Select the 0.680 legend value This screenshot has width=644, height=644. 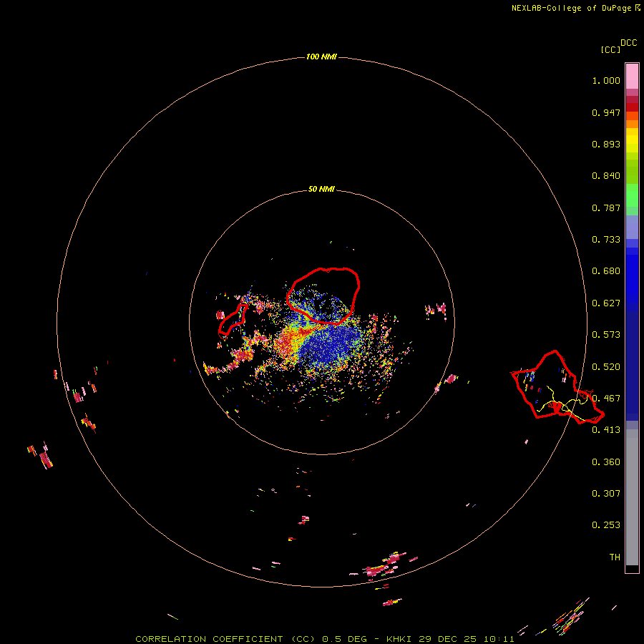(606, 271)
